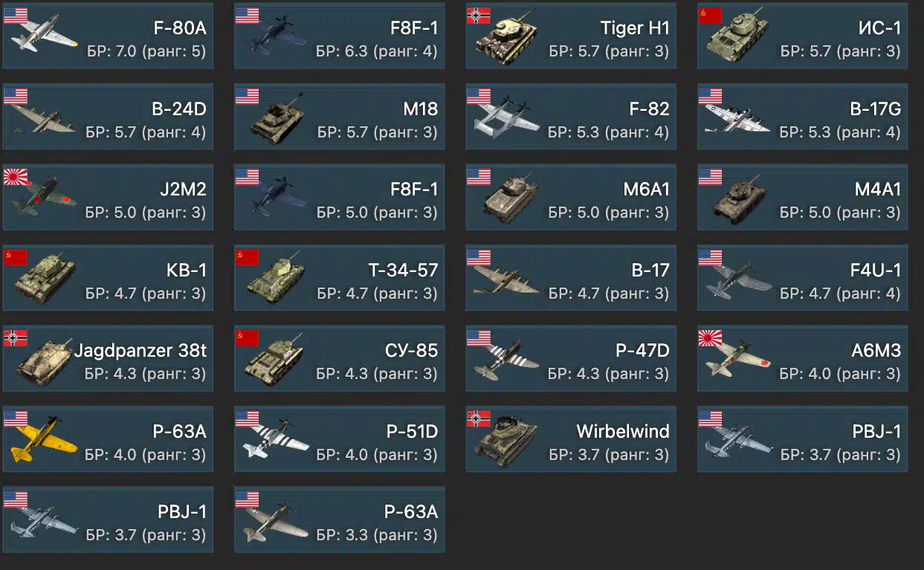924x570 pixels.
Task: Select the F4U-1 Corsair card
Action: click(802, 278)
